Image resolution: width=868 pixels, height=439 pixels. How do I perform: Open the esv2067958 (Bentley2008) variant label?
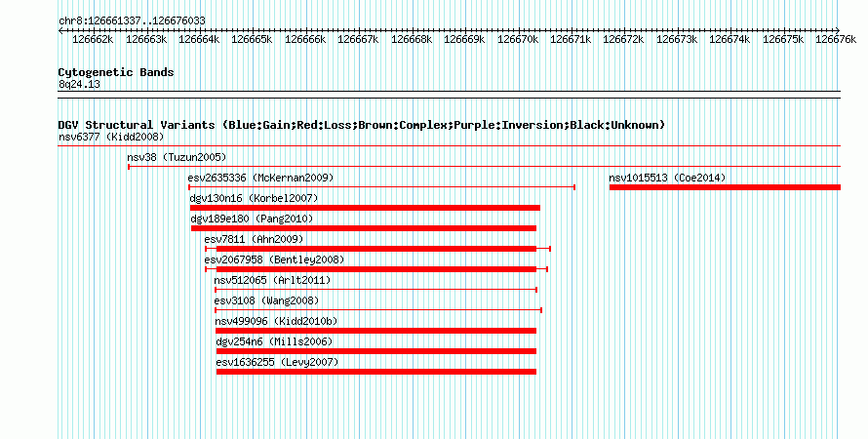pyautogui.click(x=275, y=259)
